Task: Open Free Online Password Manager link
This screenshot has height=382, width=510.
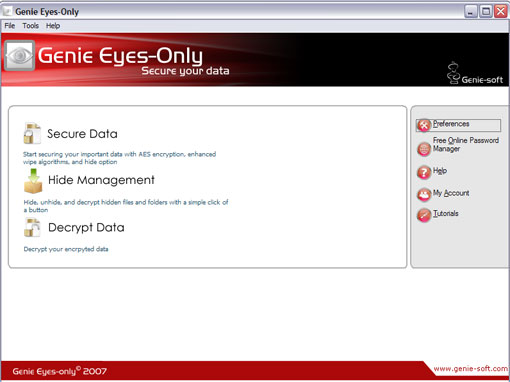Action: [x=466, y=144]
